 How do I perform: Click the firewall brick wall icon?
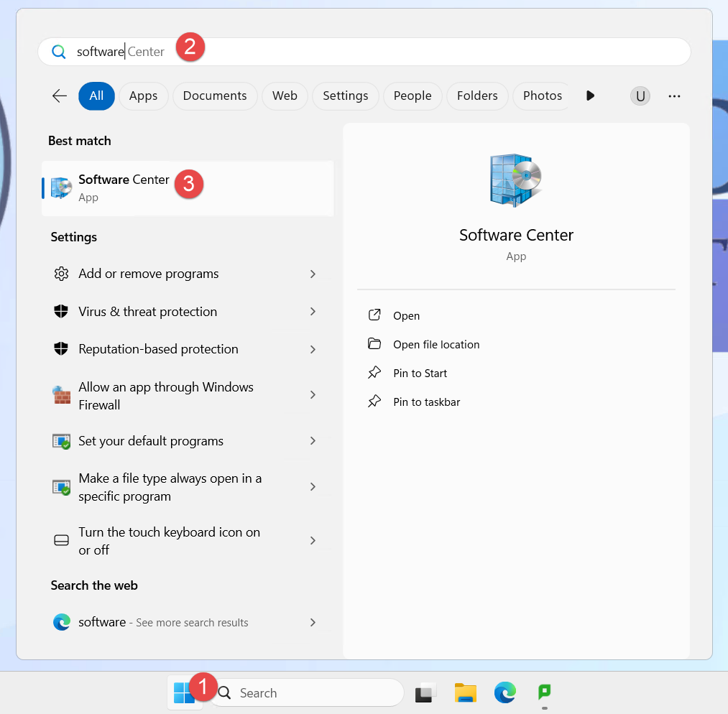point(61,395)
